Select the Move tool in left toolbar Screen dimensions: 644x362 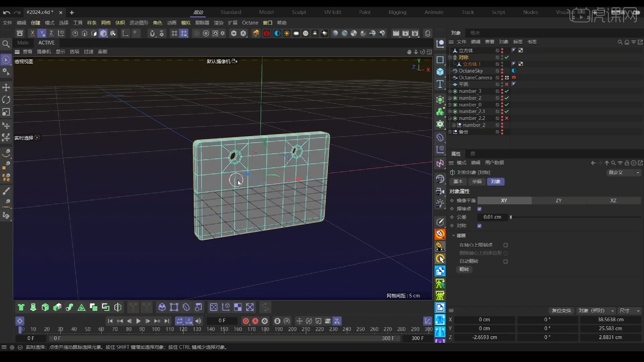tap(6, 87)
